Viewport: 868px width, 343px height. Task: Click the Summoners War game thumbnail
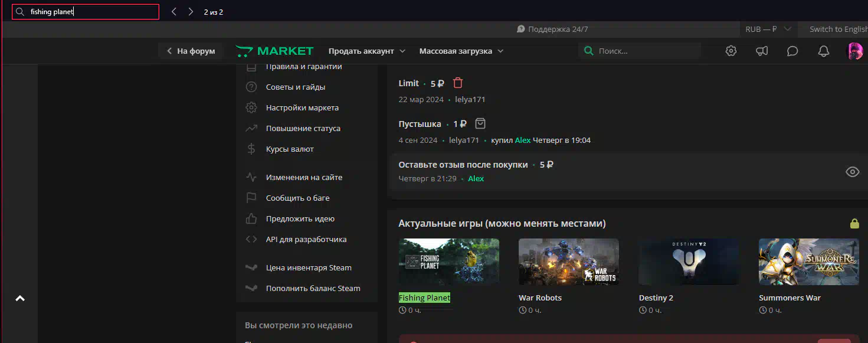(x=809, y=262)
